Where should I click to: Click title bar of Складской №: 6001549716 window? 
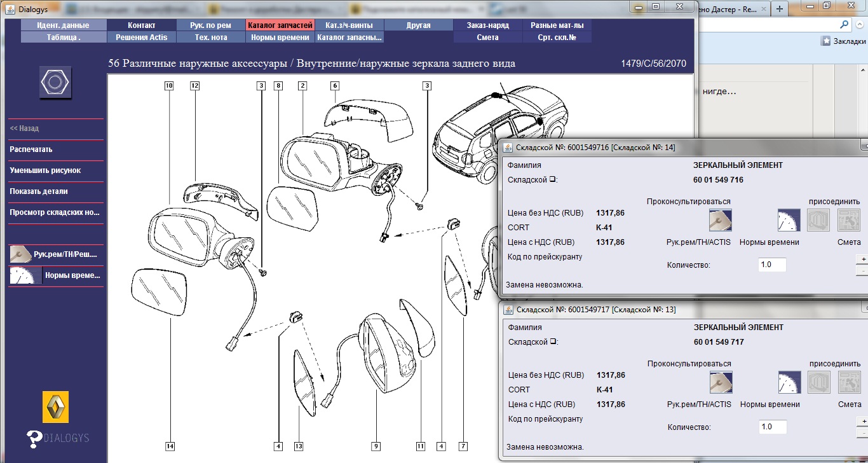tap(684, 148)
